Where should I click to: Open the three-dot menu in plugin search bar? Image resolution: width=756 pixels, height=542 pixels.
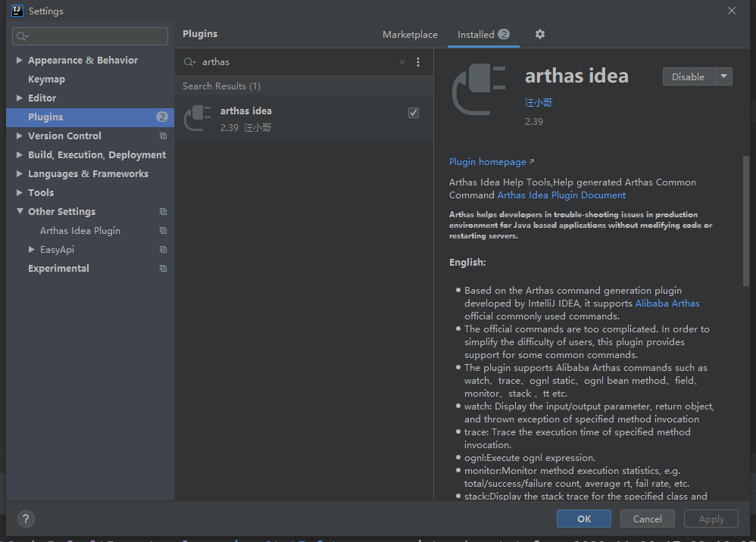pyautogui.click(x=418, y=61)
